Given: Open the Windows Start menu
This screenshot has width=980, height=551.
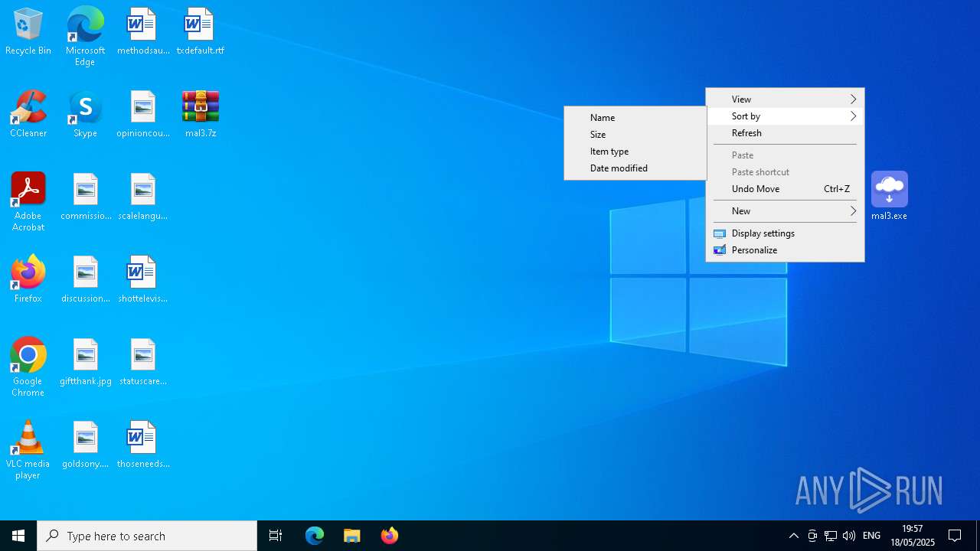Looking at the screenshot, I should pyautogui.click(x=18, y=536).
